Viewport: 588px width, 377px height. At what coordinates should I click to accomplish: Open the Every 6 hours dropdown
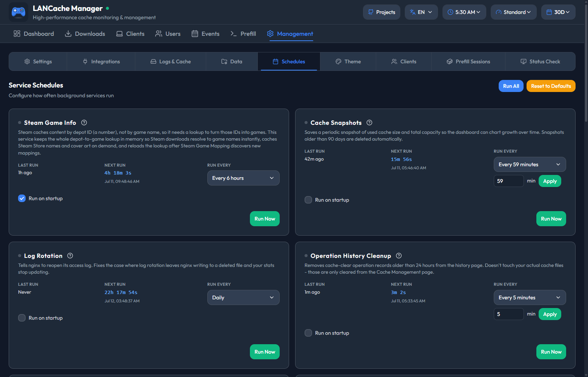(243, 178)
